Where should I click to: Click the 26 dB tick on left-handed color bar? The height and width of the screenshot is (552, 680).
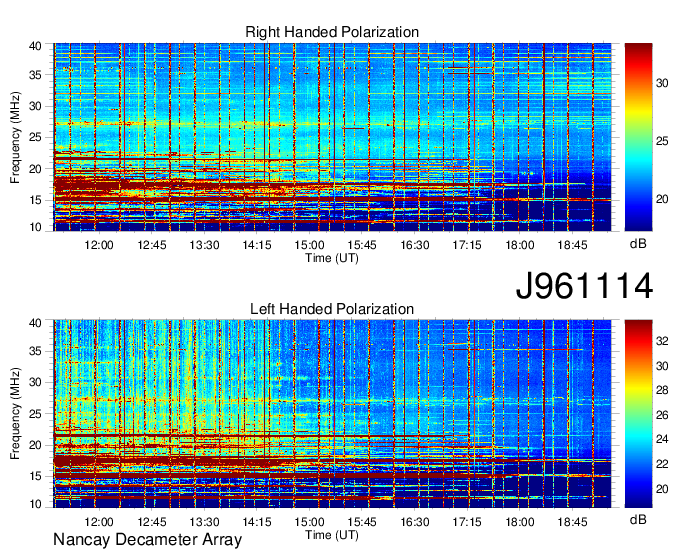tap(662, 415)
